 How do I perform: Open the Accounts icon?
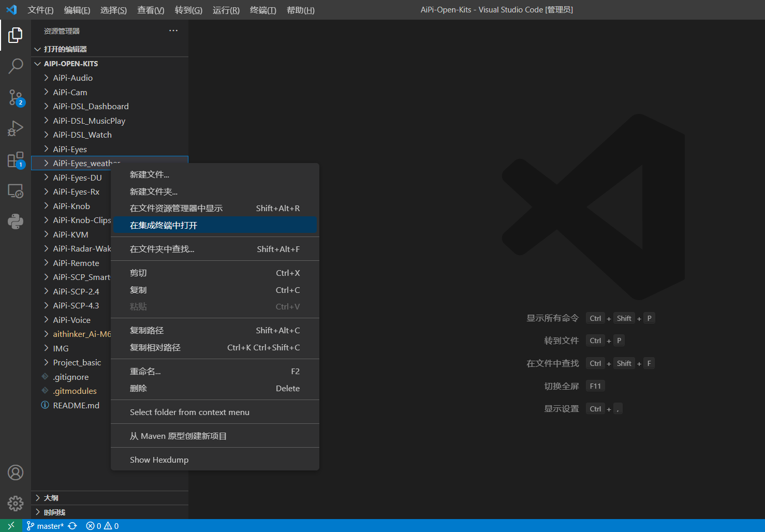[16, 472]
